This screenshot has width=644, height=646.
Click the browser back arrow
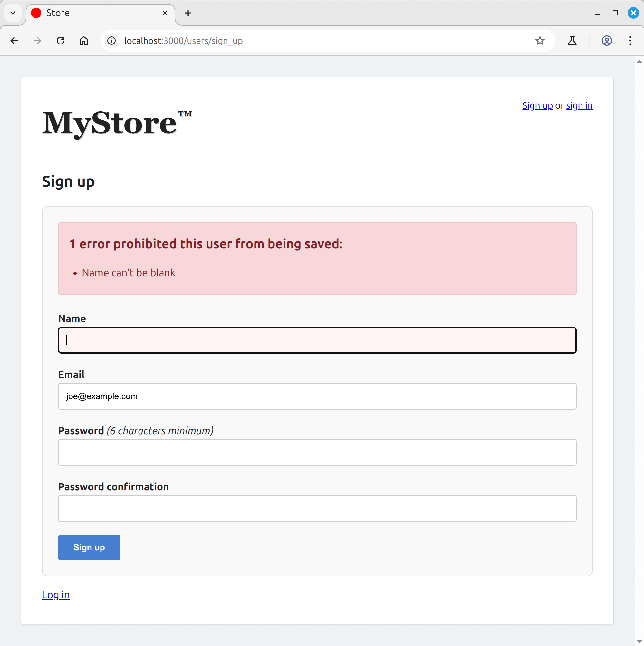(14, 41)
